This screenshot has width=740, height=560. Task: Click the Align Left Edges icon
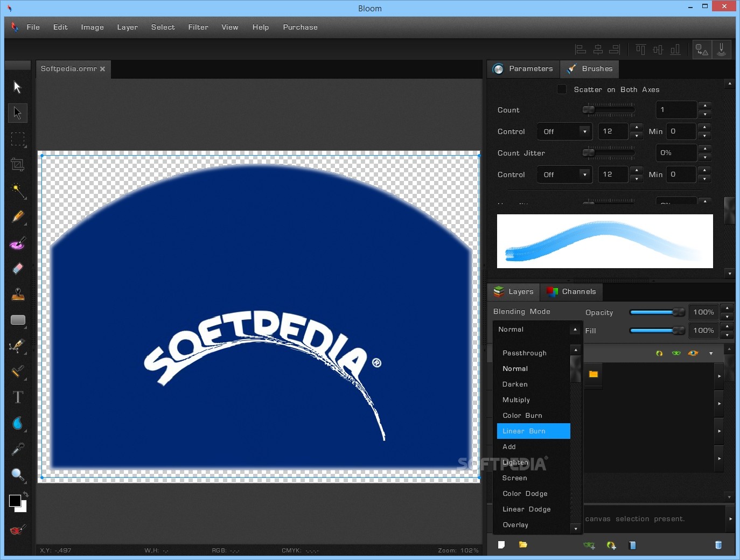[581, 50]
